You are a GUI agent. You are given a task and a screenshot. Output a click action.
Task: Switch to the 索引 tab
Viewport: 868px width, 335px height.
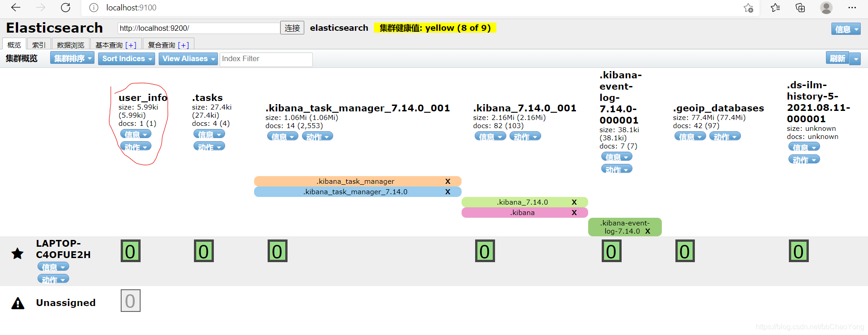point(39,45)
